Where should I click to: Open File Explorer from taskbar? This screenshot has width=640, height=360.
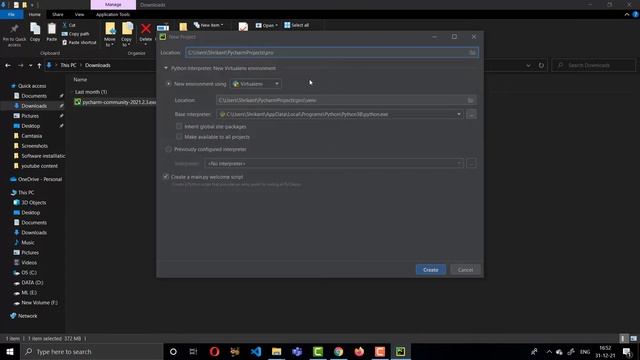pyautogui.click(x=276, y=351)
